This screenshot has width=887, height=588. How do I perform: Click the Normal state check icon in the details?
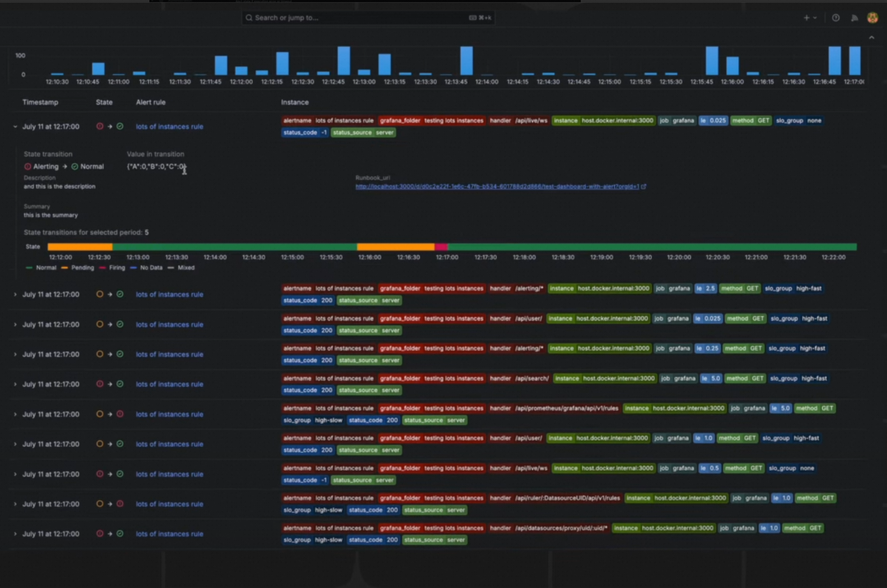click(x=75, y=167)
